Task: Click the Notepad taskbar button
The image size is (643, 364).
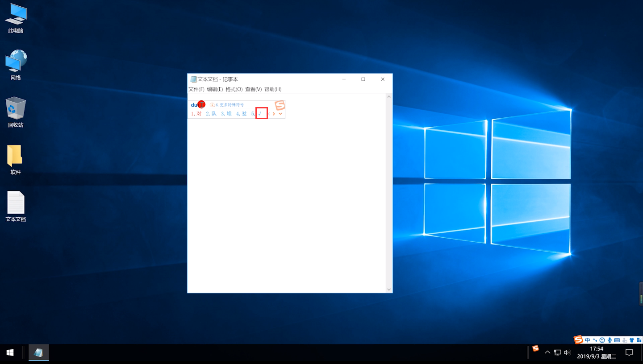Action: 38,353
